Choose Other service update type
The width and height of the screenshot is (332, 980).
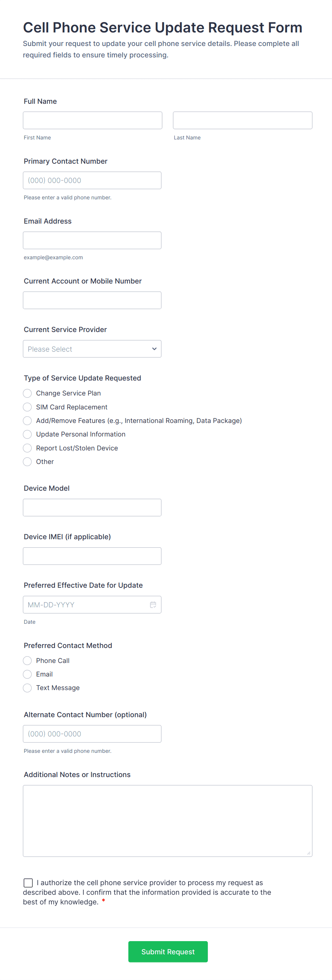pyautogui.click(x=27, y=461)
